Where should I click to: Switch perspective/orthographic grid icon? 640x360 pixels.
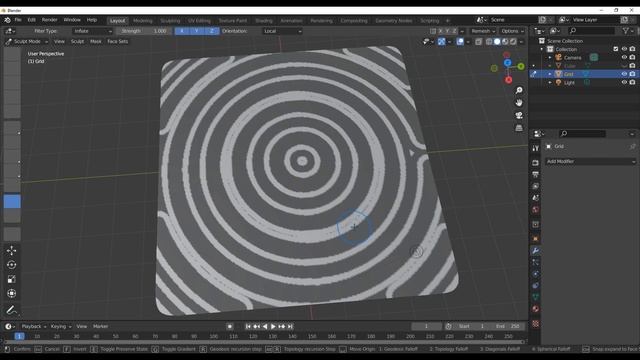(x=519, y=128)
